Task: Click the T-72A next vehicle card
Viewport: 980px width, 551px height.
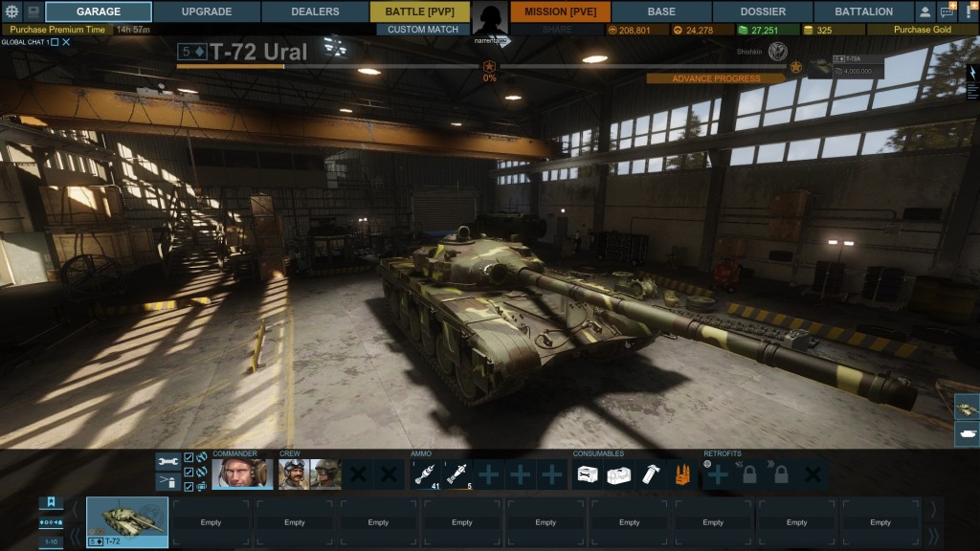Action: coord(846,66)
